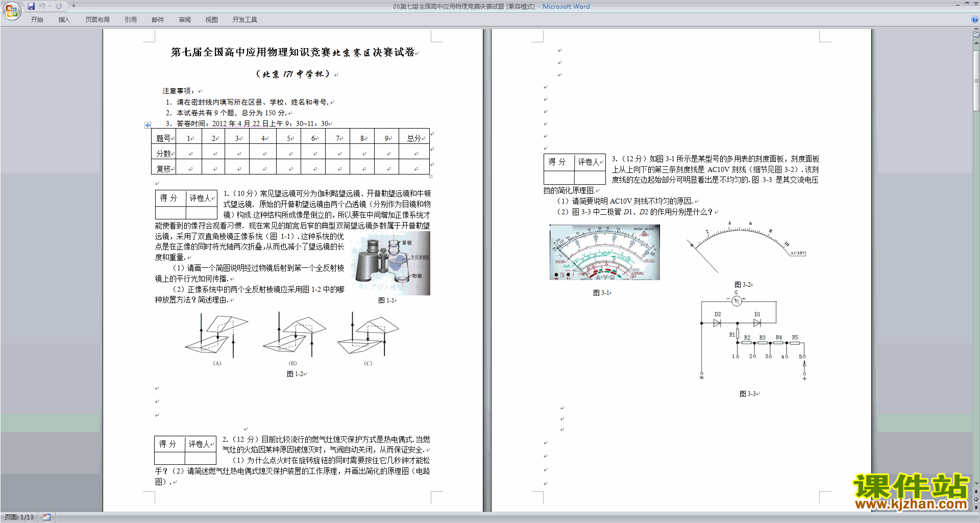This screenshot has height=523, width=980.
Task: Click the 评卷人 cell beside question 1
Action: 201,198
